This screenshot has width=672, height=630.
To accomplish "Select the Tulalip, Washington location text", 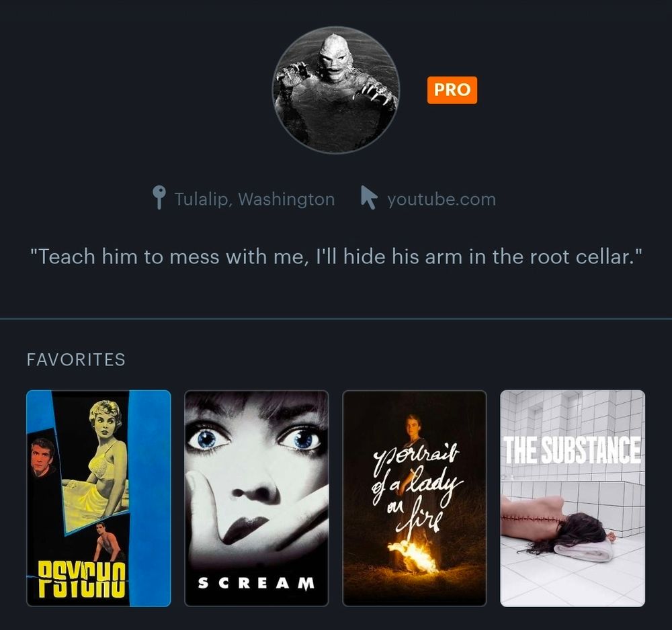I will 255,199.
